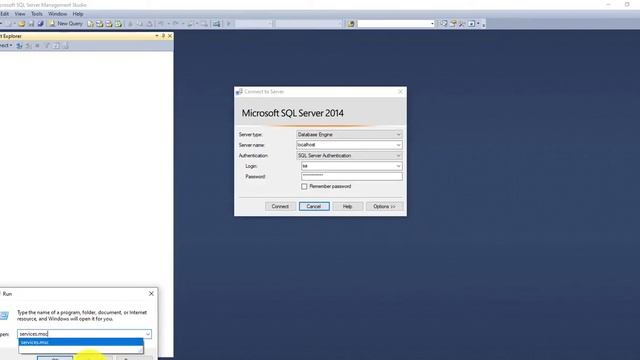Open the Help menu
This screenshot has width=640, height=360.
(x=78, y=14)
